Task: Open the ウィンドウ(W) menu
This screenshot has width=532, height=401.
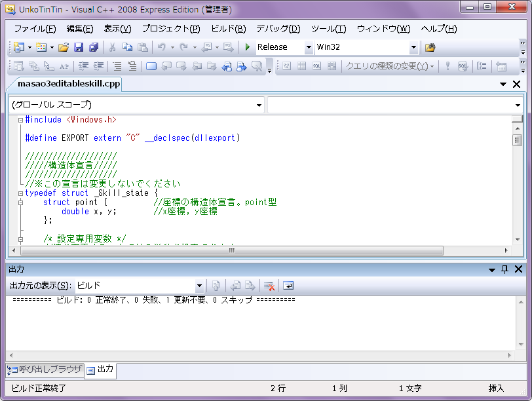Action: [x=383, y=29]
